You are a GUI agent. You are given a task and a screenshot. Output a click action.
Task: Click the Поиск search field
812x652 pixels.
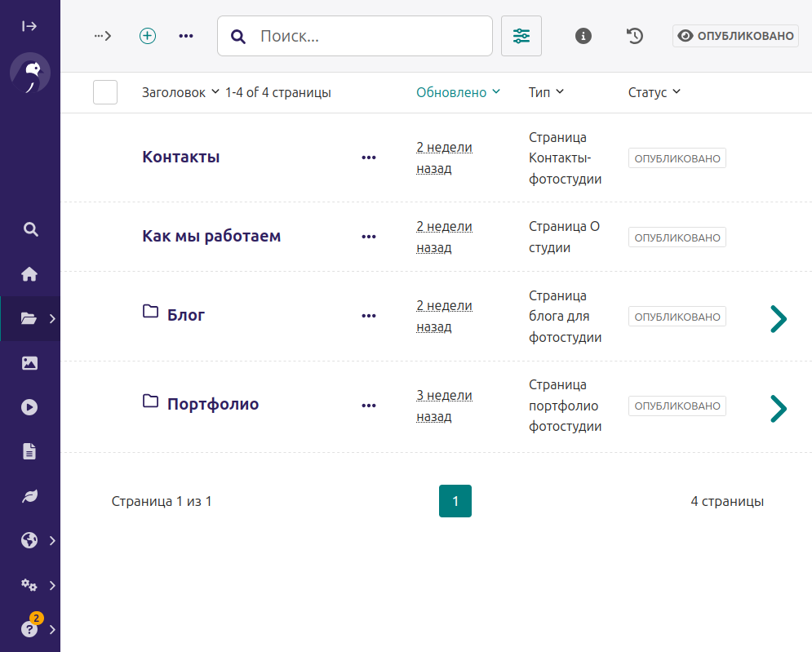pyautogui.click(x=355, y=36)
